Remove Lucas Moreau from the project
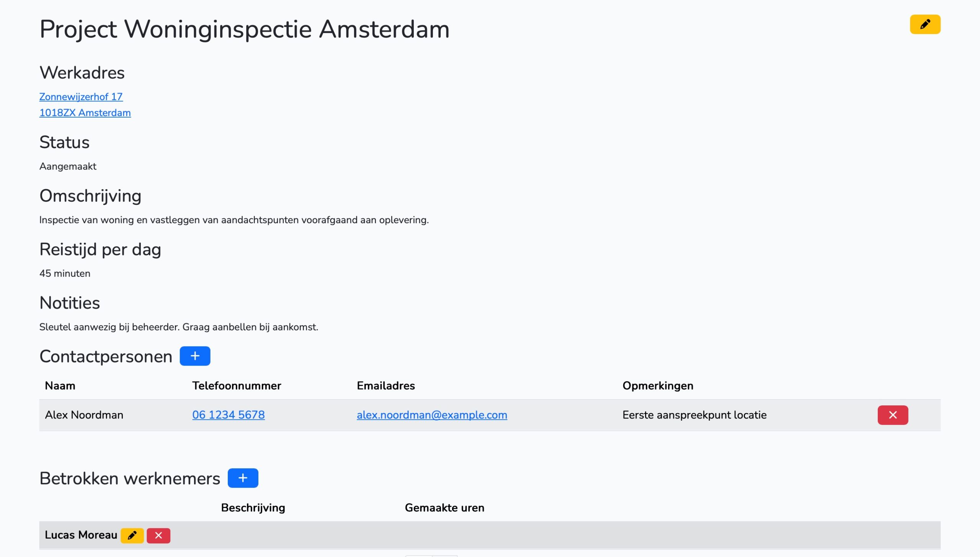This screenshot has height=557, width=980. point(158,535)
